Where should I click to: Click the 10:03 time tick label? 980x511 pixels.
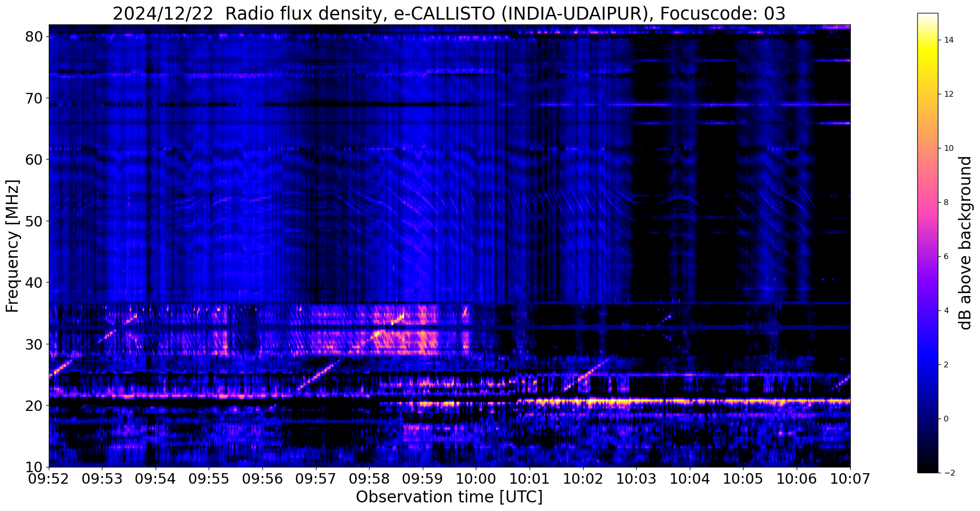point(636,479)
